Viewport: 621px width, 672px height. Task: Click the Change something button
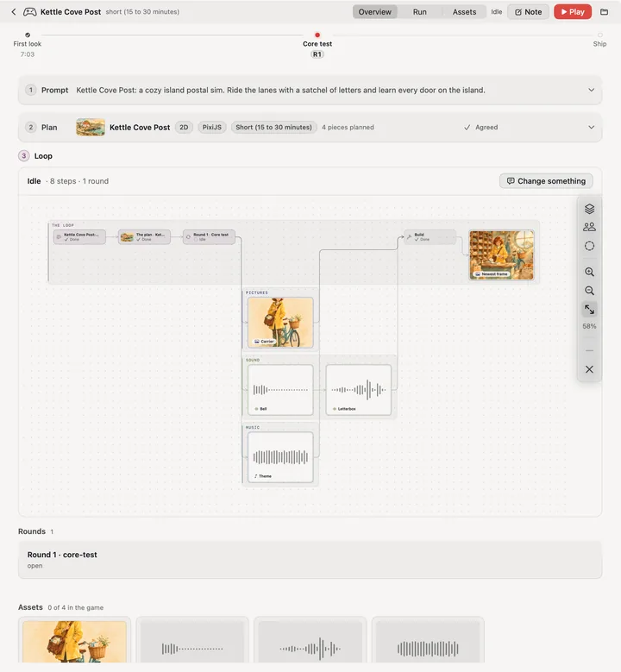[546, 181]
